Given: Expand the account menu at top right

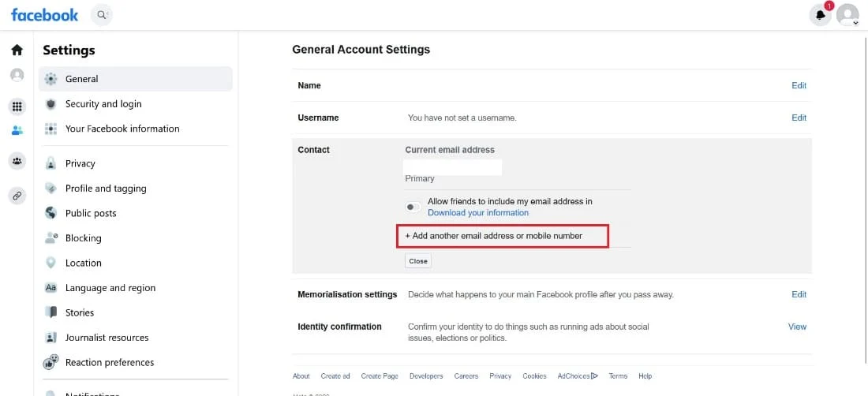Looking at the screenshot, I should pyautogui.click(x=847, y=15).
